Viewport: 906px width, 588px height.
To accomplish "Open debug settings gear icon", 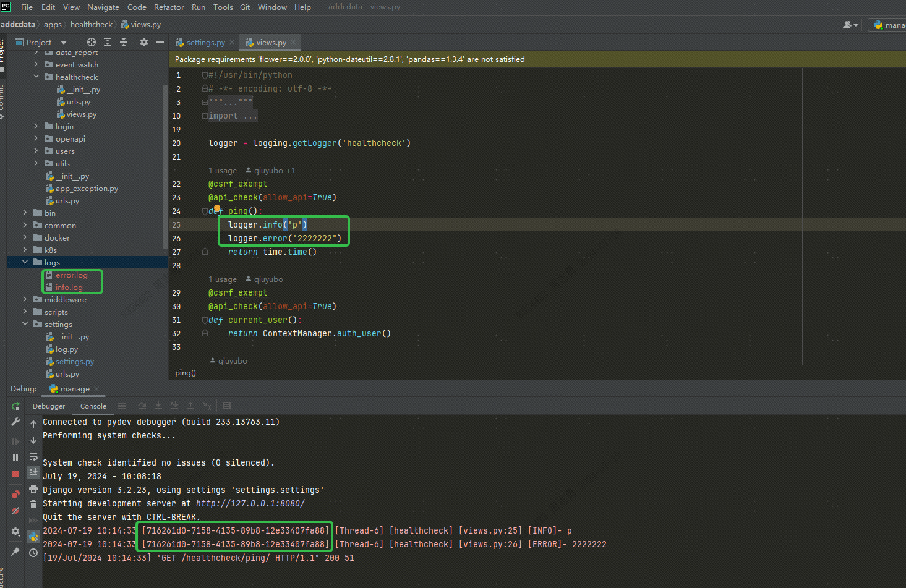I will click(16, 531).
